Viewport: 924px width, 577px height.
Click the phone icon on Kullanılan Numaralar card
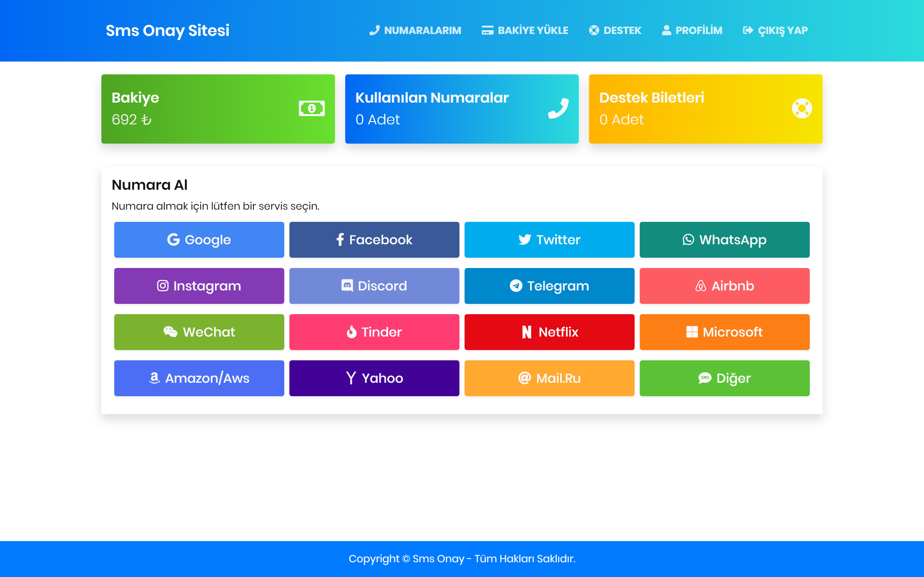(x=558, y=108)
